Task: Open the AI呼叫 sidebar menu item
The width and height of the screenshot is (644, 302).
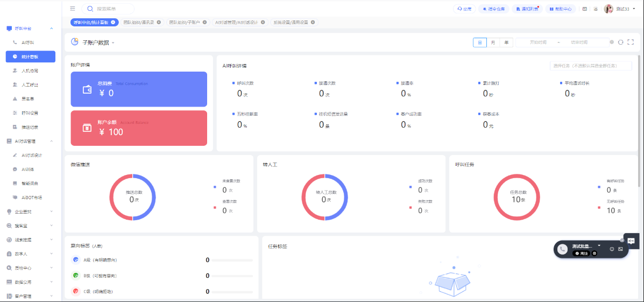Action: [28, 43]
